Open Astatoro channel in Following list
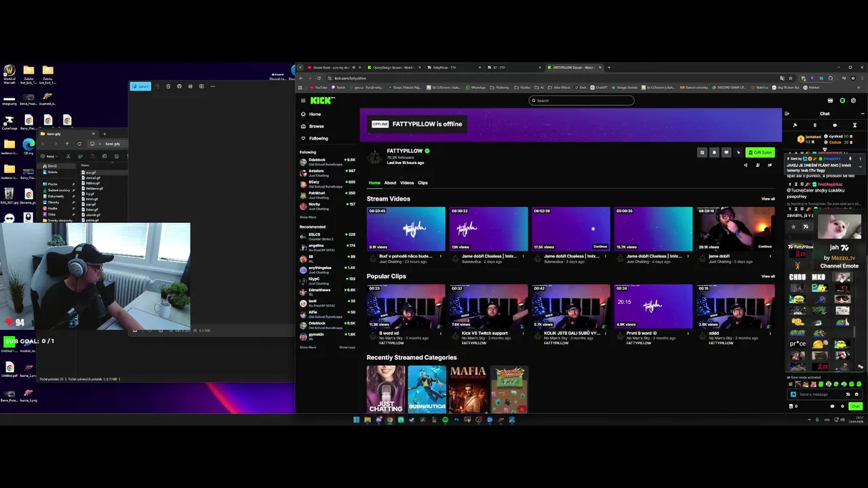 328,172
